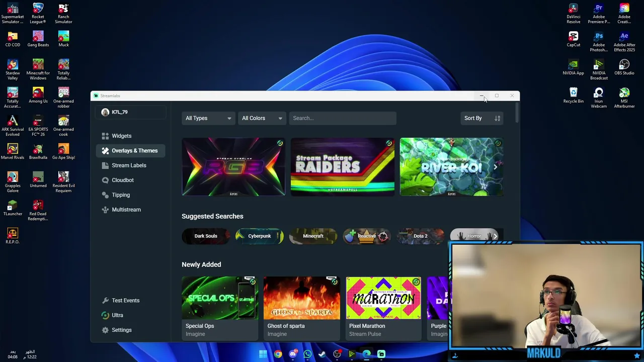
Task: Select the Ranch Simulator desktop icon
Action: coord(63,14)
